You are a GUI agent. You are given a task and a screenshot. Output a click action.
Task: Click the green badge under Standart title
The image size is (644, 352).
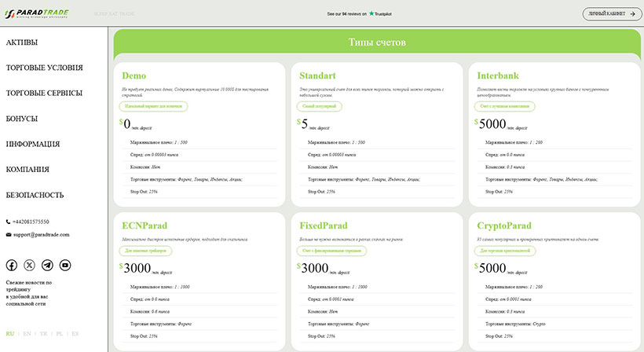pyautogui.click(x=319, y=106)
